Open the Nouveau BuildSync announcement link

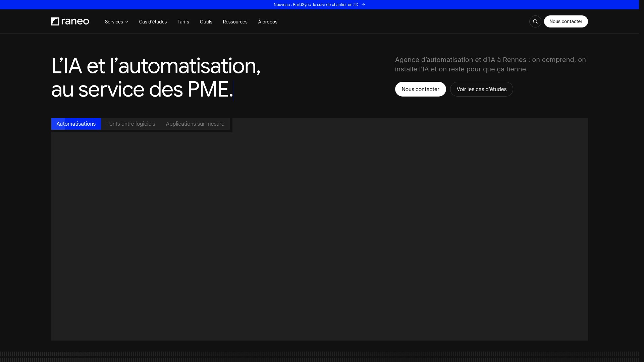click(x=319, y=5)
